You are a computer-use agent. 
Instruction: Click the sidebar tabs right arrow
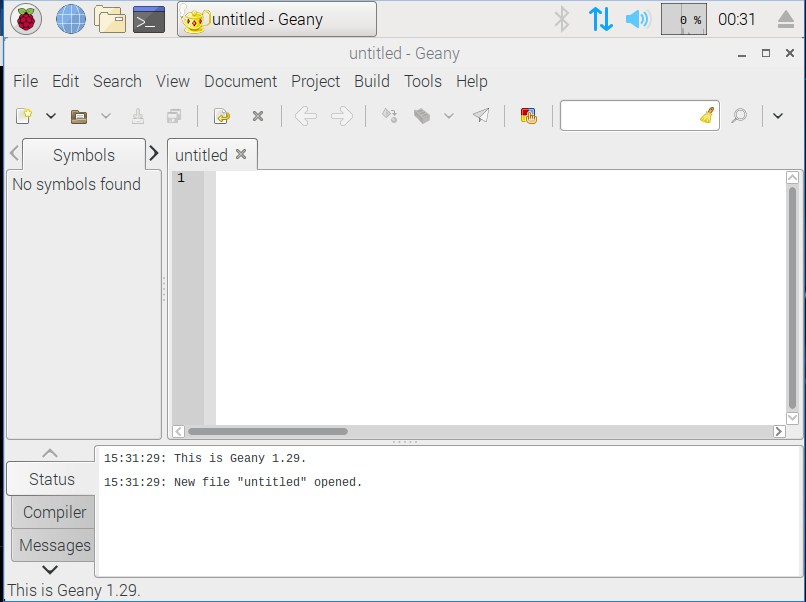154,153
